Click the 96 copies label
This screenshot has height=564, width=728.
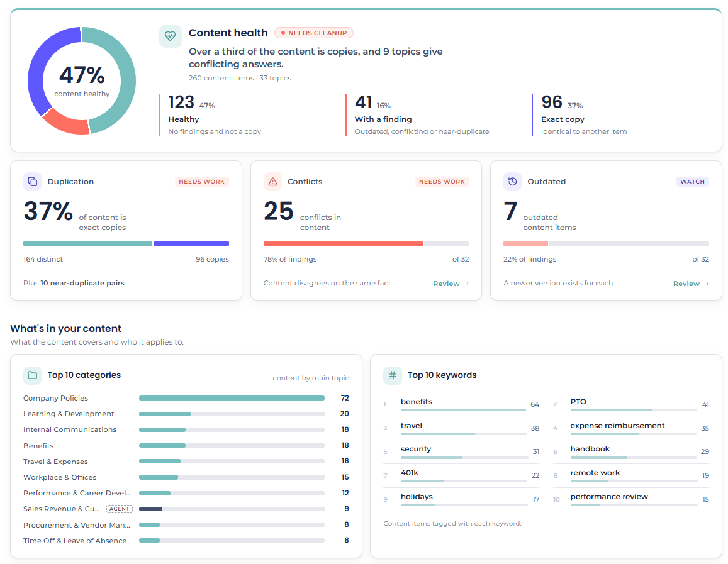pos(212,259)
